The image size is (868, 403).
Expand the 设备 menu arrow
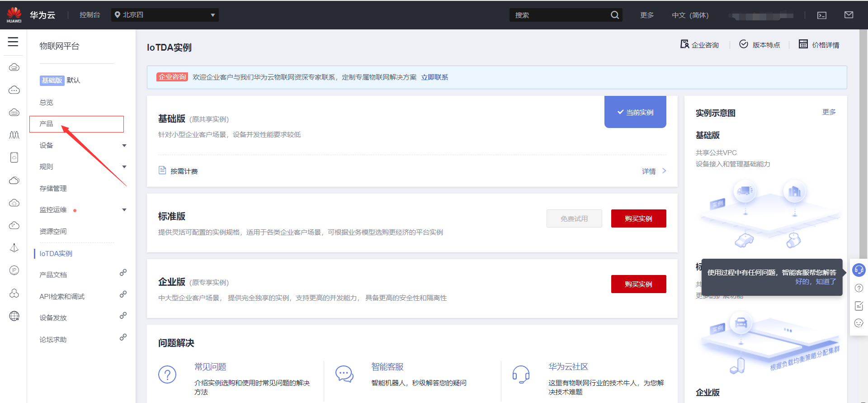click(124, 146)
